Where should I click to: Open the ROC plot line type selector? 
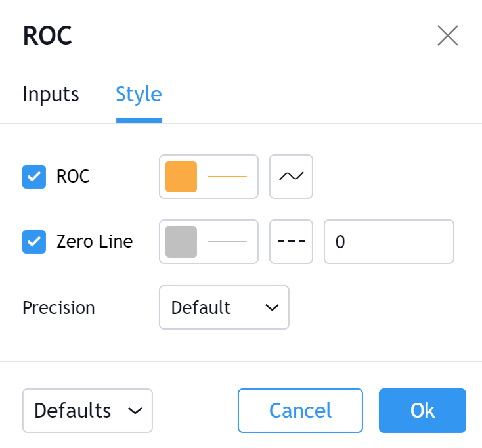(291, 177)
